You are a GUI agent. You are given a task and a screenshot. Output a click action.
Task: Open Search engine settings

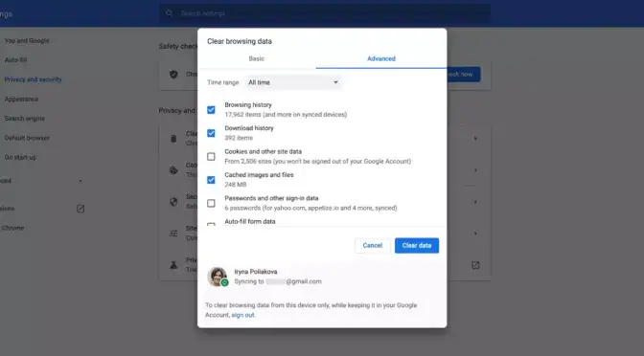(x=25, y=119)
